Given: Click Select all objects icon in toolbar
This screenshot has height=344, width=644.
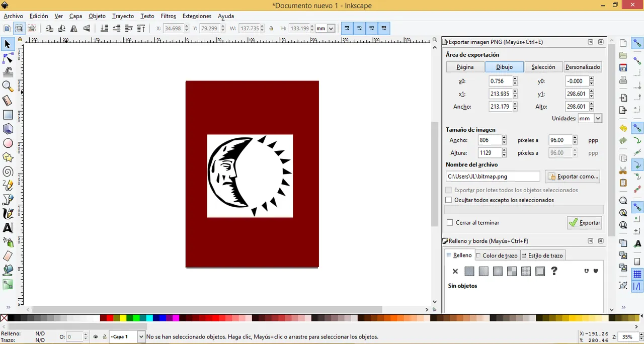Looking at the screenshot, I should click(7, 29).
